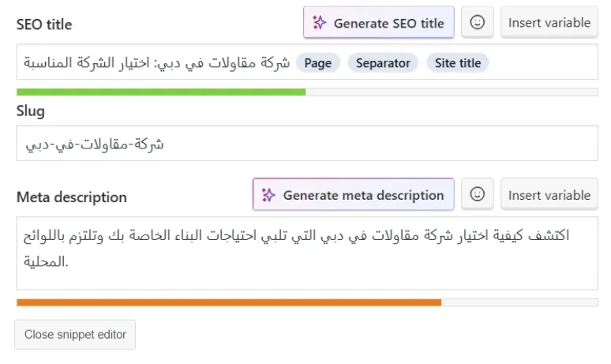Click the Arabic meta description text
This screenshot has width=611, height=364.
coord(296,248)
